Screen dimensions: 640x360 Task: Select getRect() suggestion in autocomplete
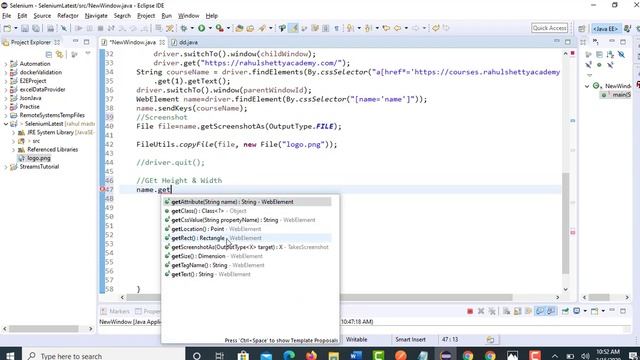click(x=248, y=238)
